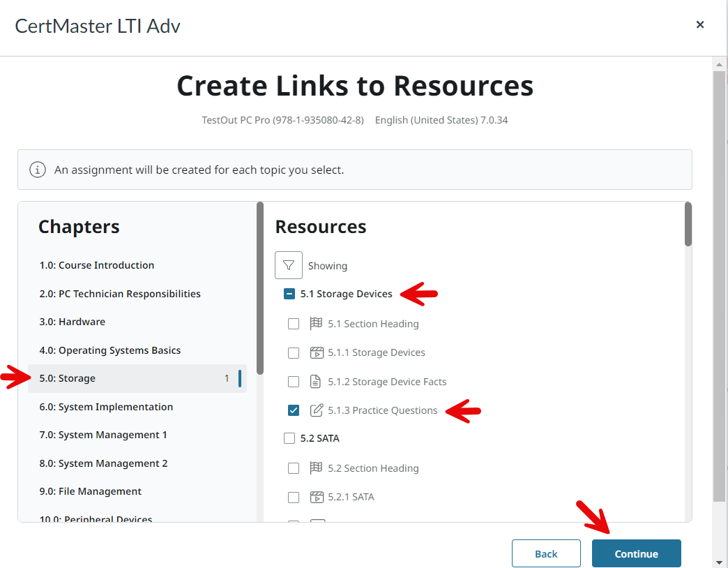Click the 5.1 Storage Devices heading text
This screenshot has height=568, width=728.
pos(347,294)
